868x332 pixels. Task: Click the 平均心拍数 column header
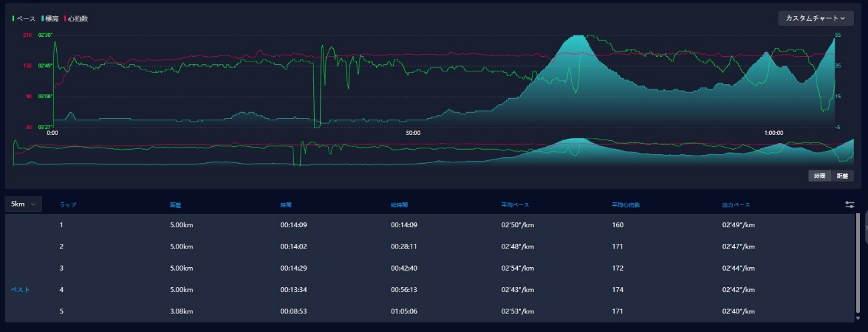coord(626,204)
